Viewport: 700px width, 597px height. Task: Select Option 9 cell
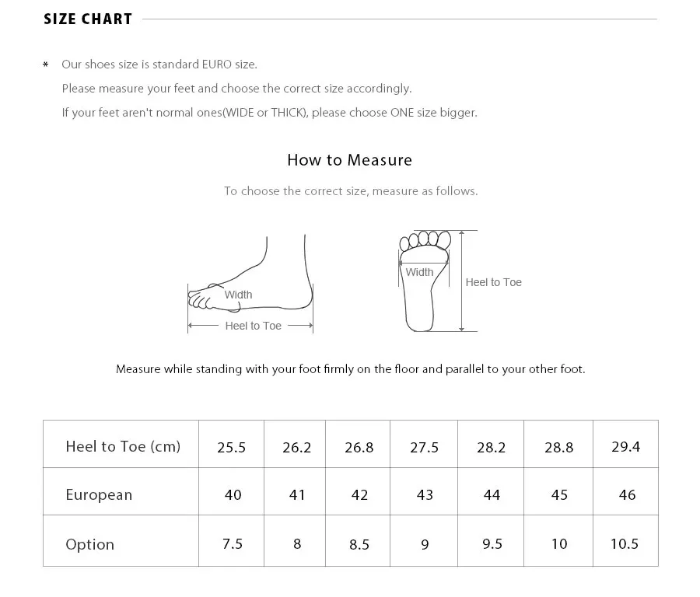click(424, 544)
